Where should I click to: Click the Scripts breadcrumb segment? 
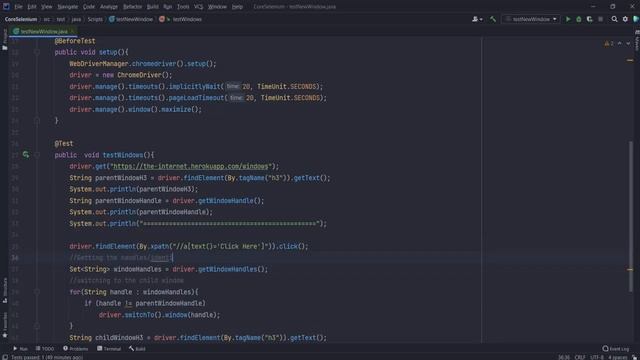pos(95,19)
